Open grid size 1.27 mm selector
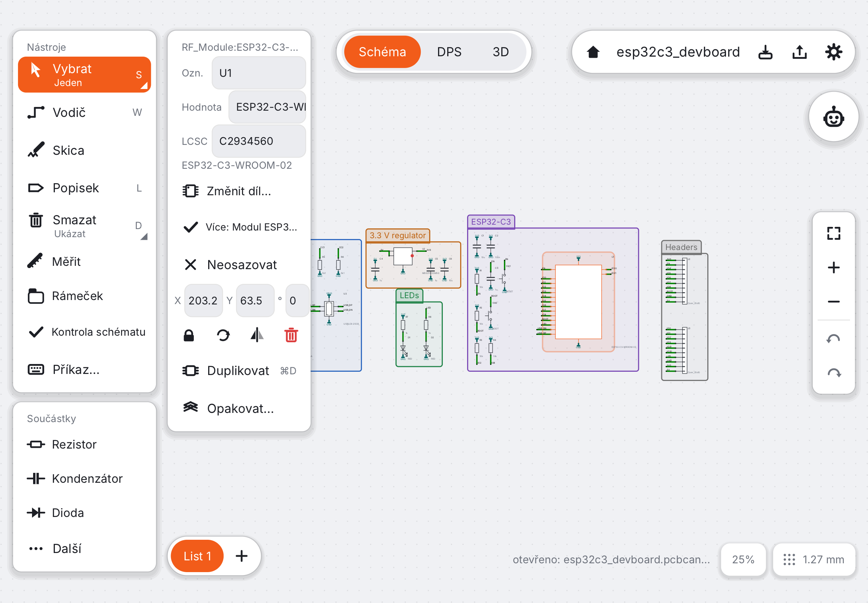Screen dimensions: 868x603 (x=814, y=559)
